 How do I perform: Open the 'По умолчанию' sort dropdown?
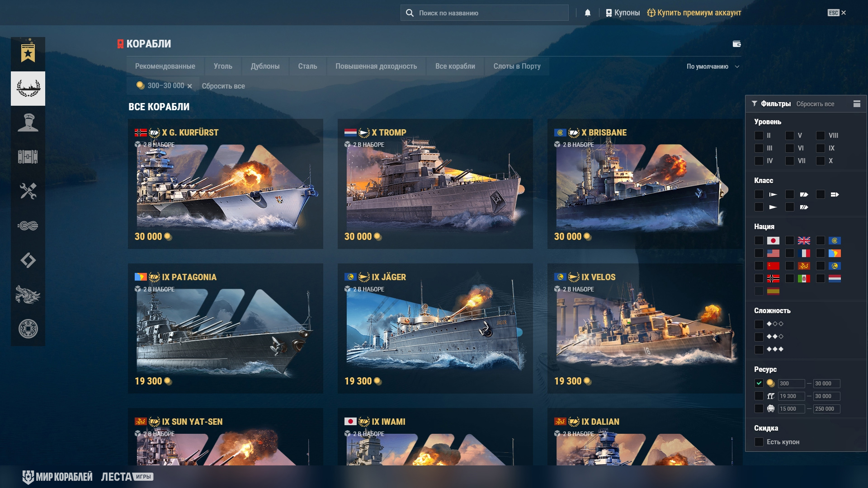tap(712, 66)
